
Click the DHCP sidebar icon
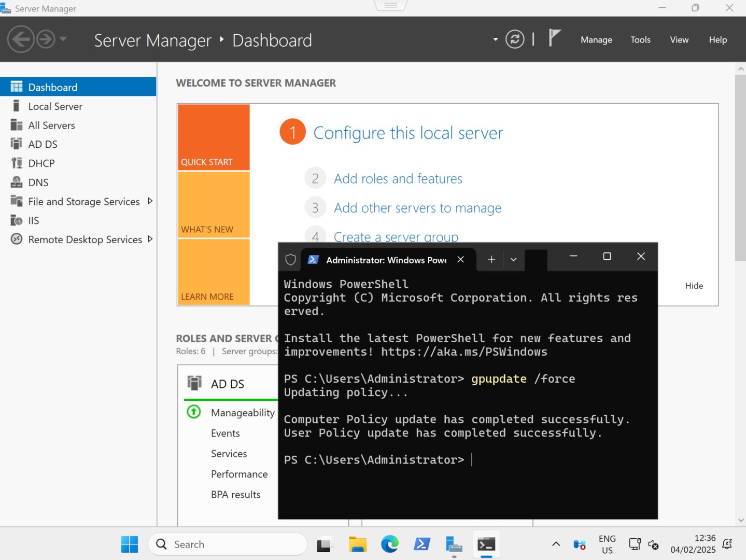point(17,163)
